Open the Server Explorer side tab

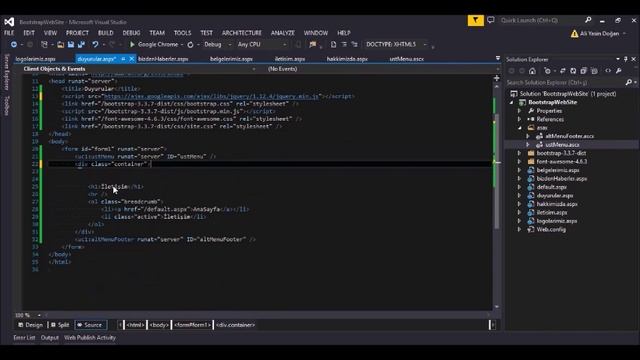click(x=7, y=72)
